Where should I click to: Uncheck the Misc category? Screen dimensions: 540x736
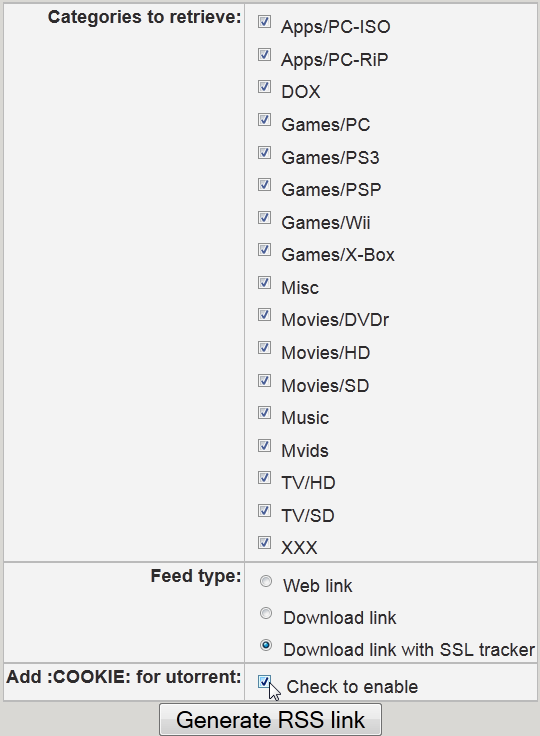click(264, 283)
